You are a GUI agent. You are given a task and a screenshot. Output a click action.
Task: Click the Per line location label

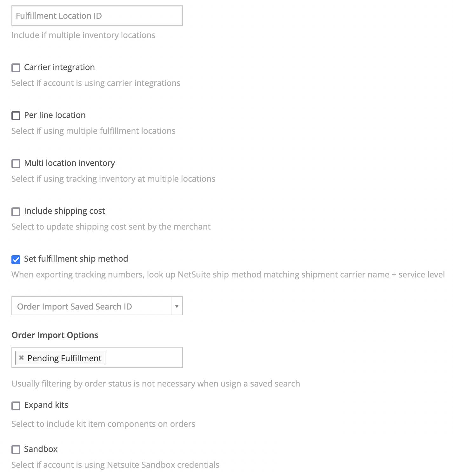55,115
